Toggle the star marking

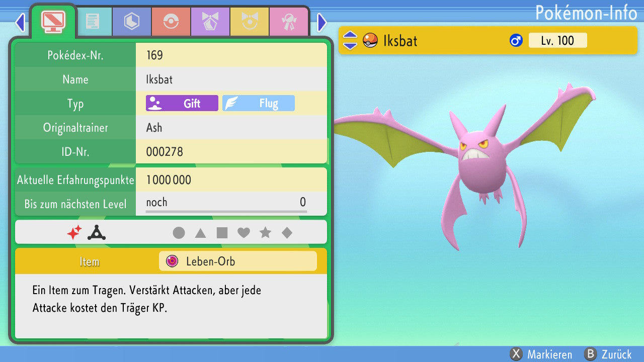[x=265, y=233]
